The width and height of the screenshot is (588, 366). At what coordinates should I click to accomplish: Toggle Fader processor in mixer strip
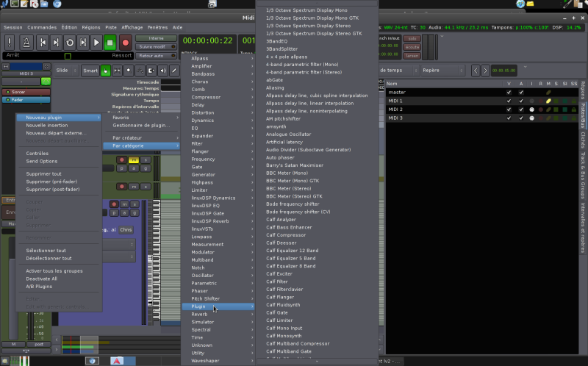tap(26, 100)
